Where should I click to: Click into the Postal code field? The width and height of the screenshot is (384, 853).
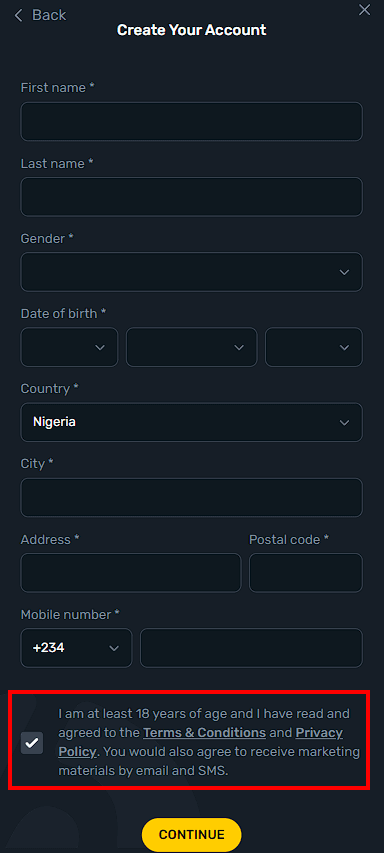tap(306, 573)
